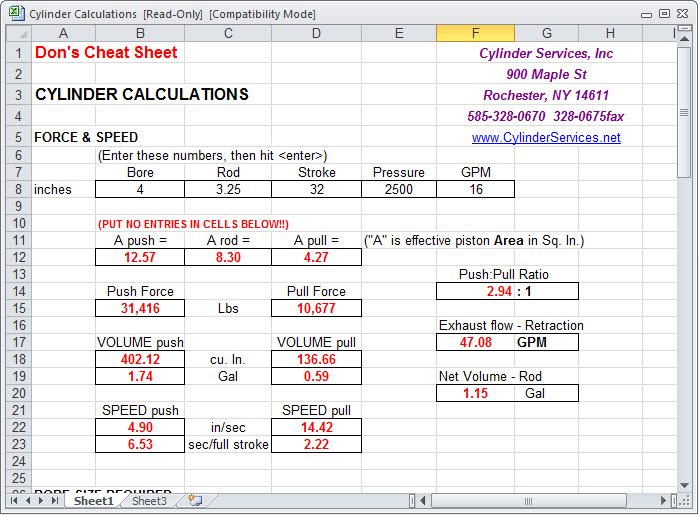Select the PUT NO ENTRIES warning text

point(193,224)
